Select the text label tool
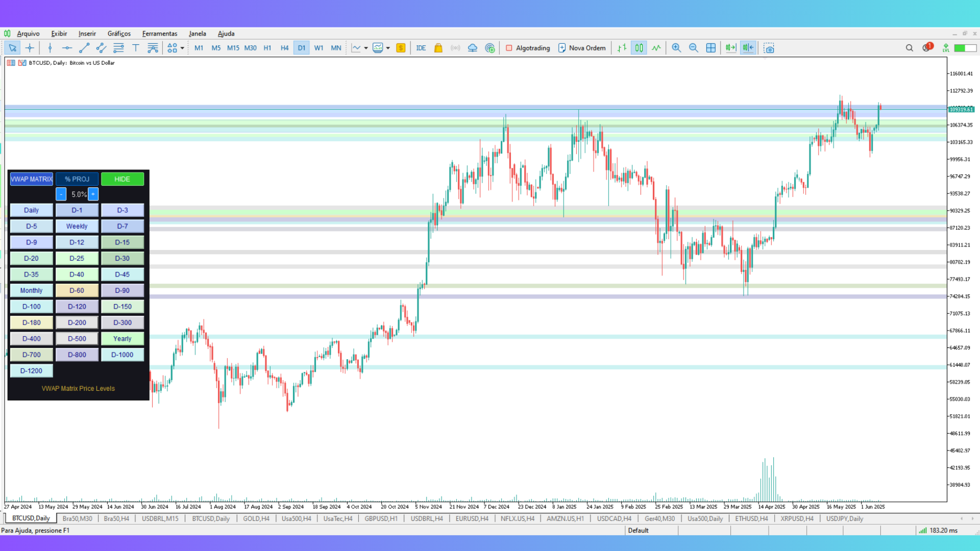Screen dimensions: 980x551 coord(136,48)
